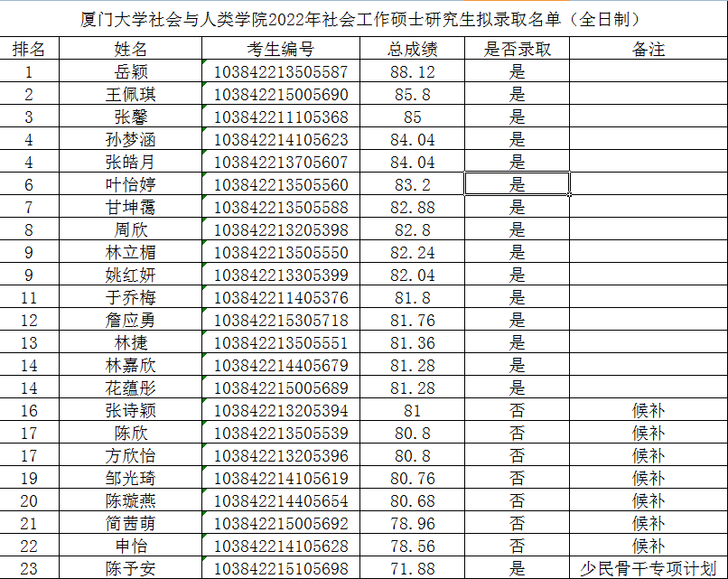Image resolution: width=728 pixels, height=579 pixels.
Task: Select the name cell 花蕴彤
Action: point(130,388)
